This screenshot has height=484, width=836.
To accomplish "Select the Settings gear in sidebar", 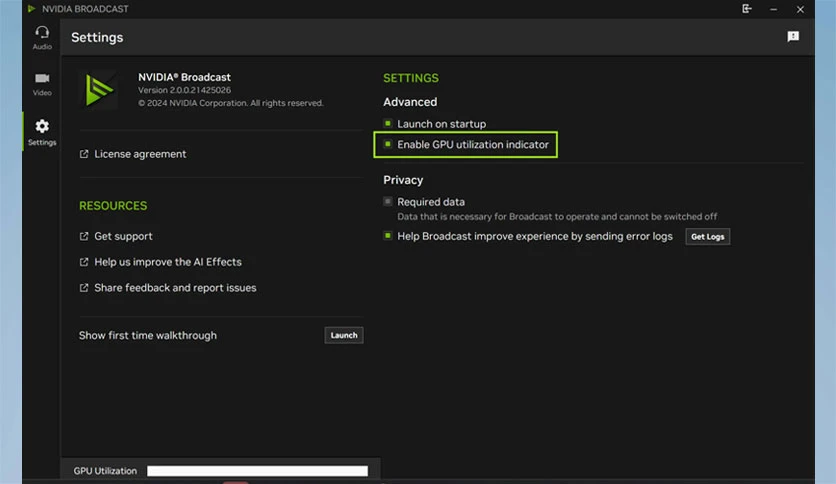I will coord(42,132).
